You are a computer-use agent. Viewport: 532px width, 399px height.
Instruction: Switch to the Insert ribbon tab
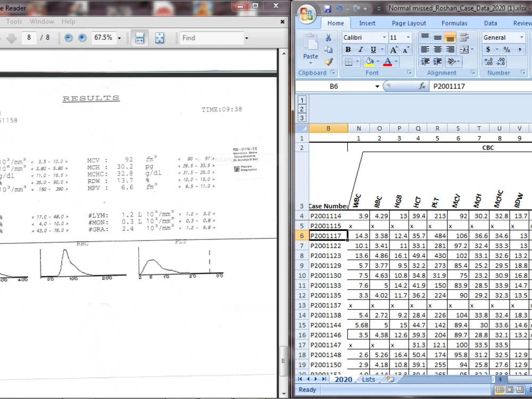(367, 23)
